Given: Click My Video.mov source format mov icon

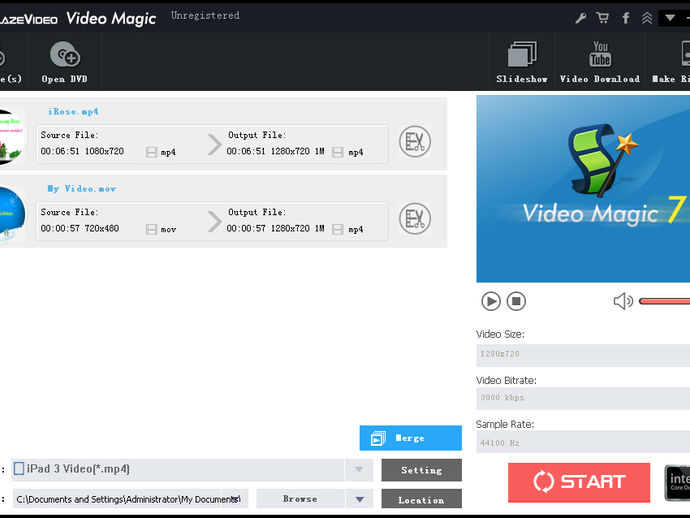Looking at the screenshot, I should coord(151,229).
